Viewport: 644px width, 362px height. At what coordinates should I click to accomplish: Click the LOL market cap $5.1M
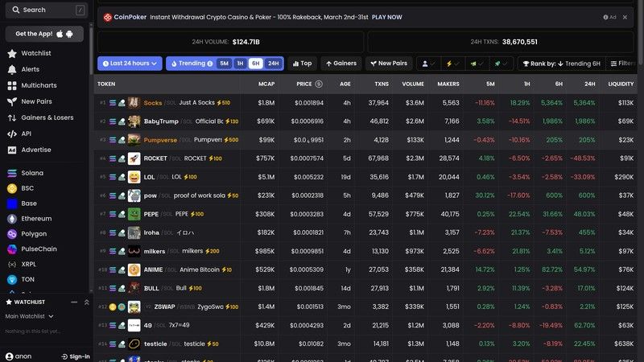[x=266, y=177]
